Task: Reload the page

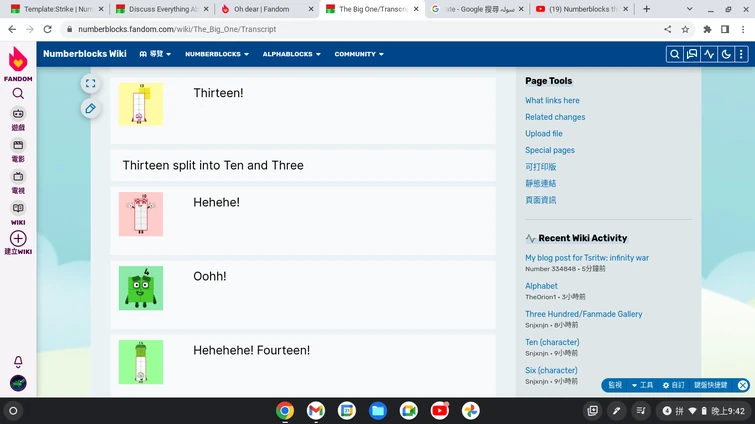Action: (47, 29)
